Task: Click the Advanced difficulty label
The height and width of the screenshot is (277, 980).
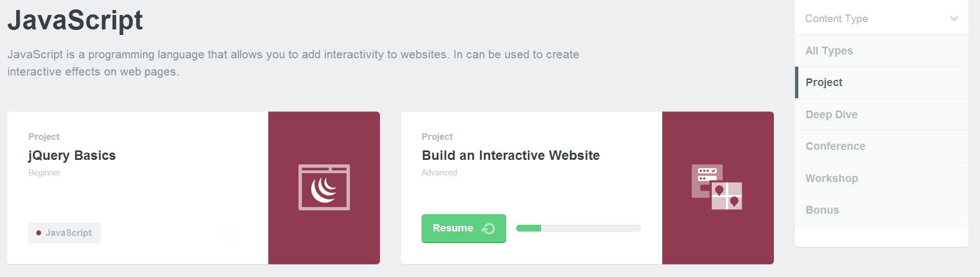Action: (x=439, y=173)
